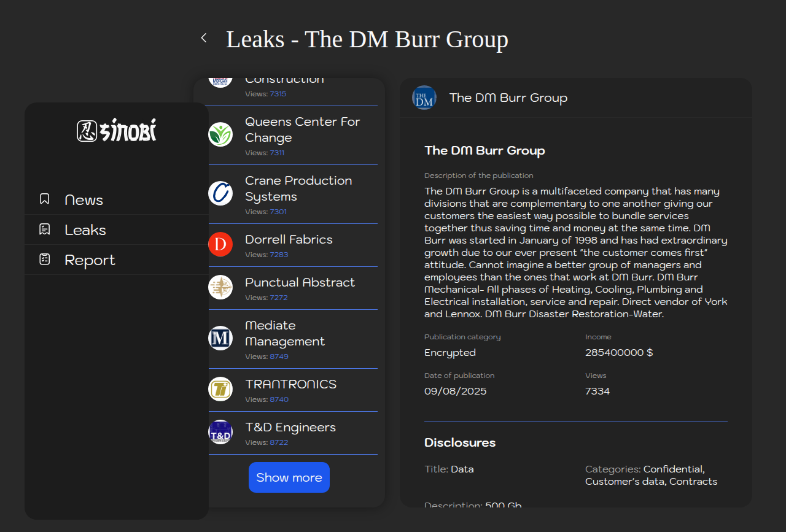Click the document icon next to Leaks

point(44,229)
